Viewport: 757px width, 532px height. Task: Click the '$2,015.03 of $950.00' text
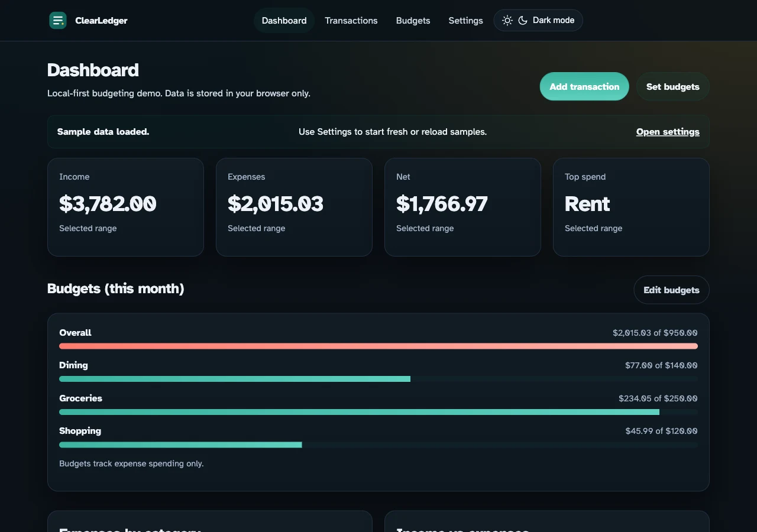655,333
